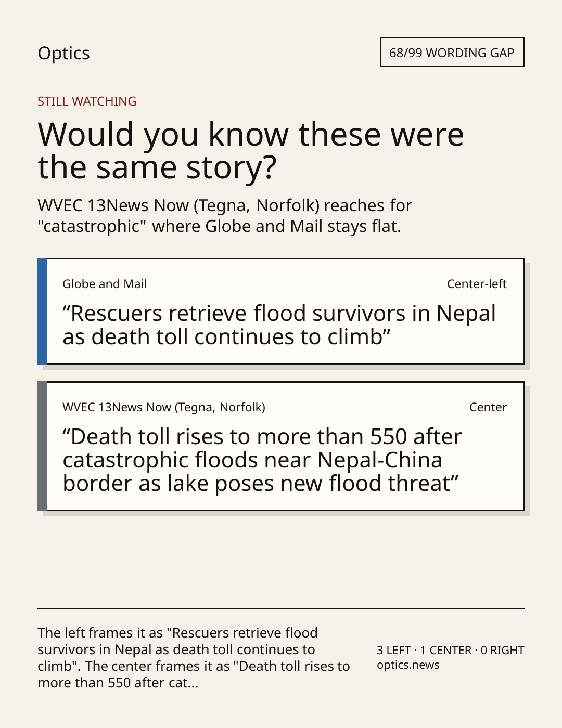Click the headline 'Would you know these were the same story?'
The height and width of the screenshot is (728, 562).
coord(250,150)
